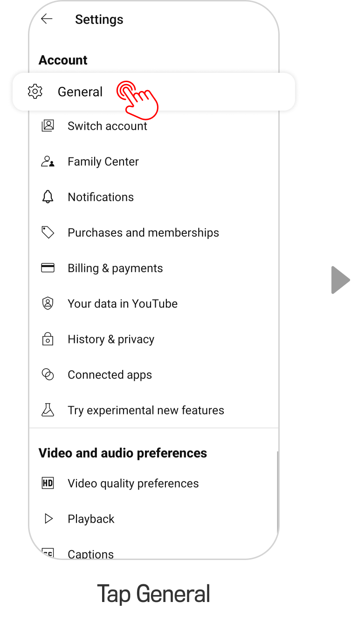Click the Your data shield icon
Viewport: 358px width, 644px height.
[x=48, y=303]
